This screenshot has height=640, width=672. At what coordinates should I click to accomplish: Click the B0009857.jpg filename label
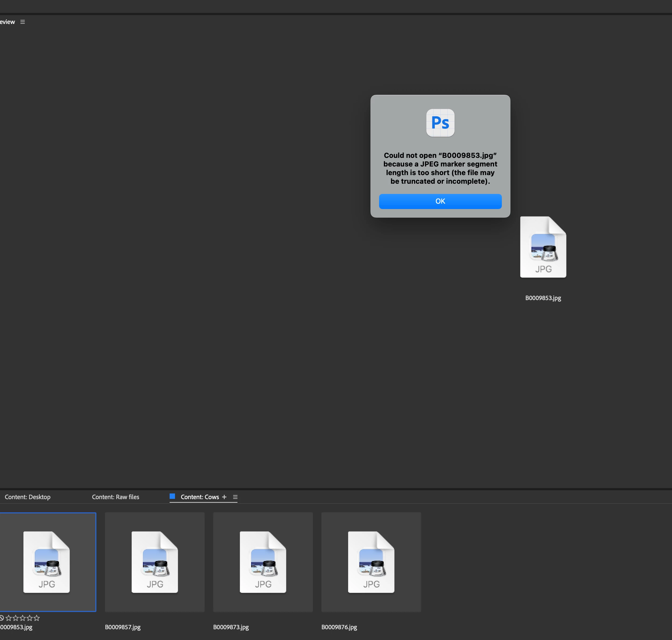coord(123,627)
